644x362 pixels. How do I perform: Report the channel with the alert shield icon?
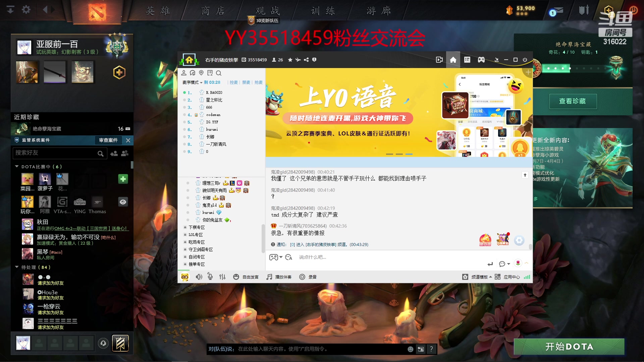pyautogui.click(x=314, y=60)
